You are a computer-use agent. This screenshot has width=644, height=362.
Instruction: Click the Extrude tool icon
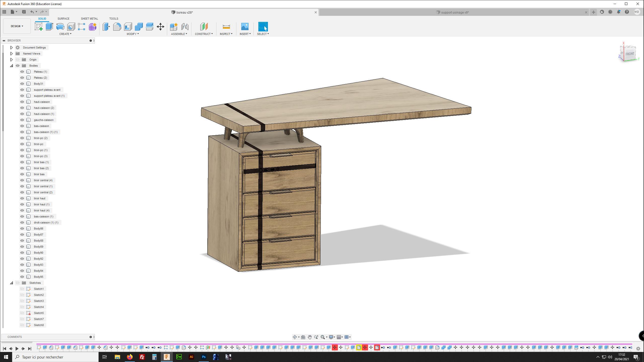[x=49, y=27]
